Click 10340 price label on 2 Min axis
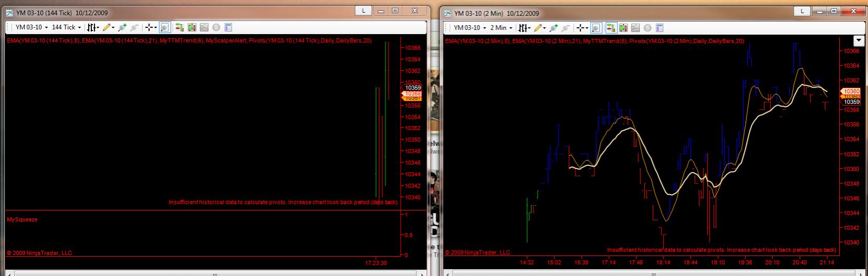Image resolution: width=868 pixels, height=276 pixels. pos(851,242)
